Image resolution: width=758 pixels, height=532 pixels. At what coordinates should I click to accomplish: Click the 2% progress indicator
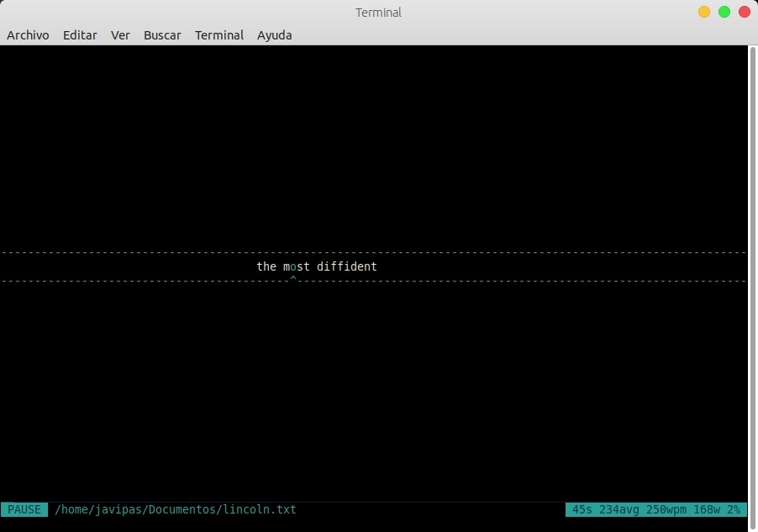point(734,509)
